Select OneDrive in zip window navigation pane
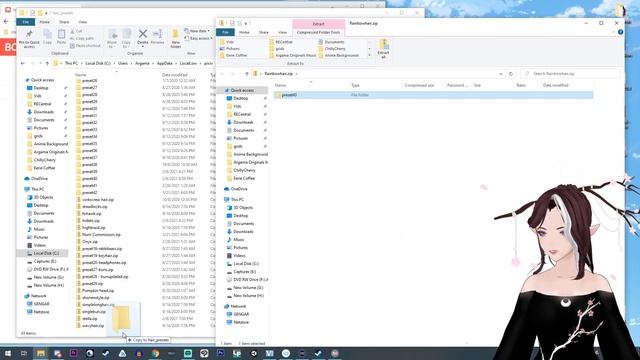 [x=239, y=189]
